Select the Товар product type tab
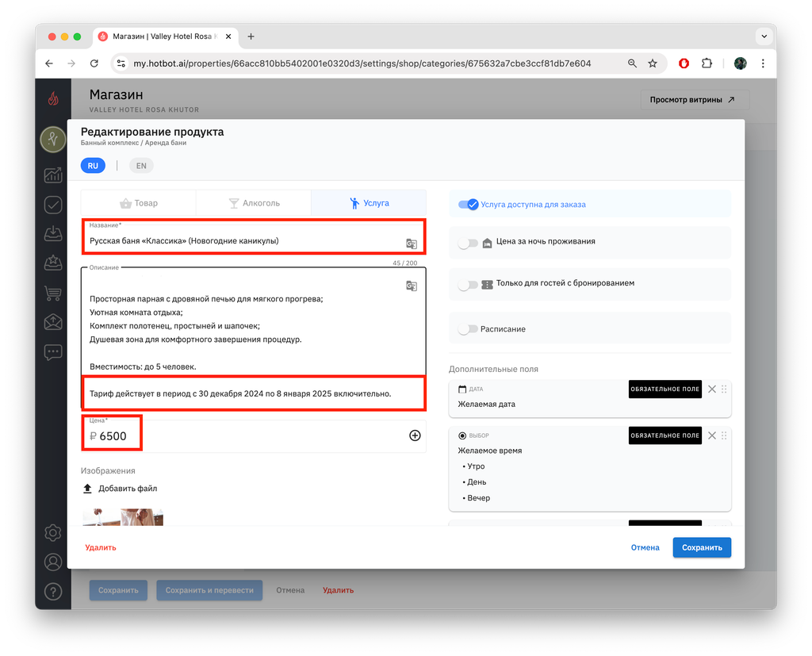812x656 pixels. [x=138, y=203]
